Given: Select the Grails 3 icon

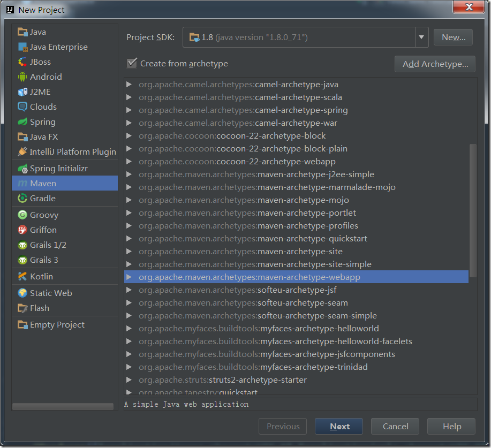Looking at the screenshot, I should click(22, 260).
